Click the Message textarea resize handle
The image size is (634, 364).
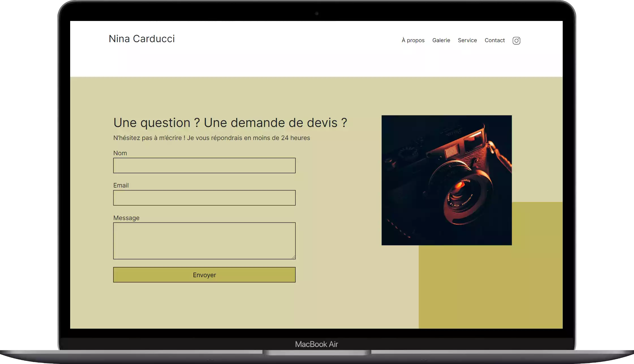[x=294, y=257]
